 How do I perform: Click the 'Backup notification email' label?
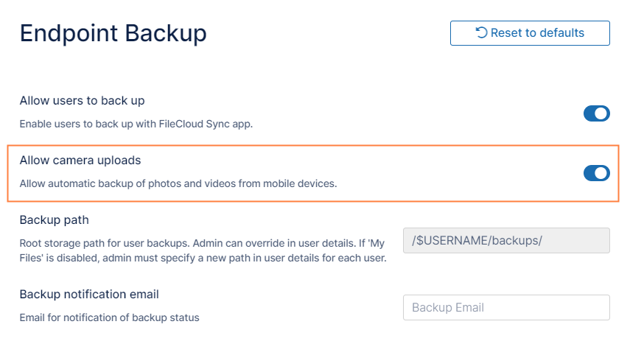pos(89,294)
